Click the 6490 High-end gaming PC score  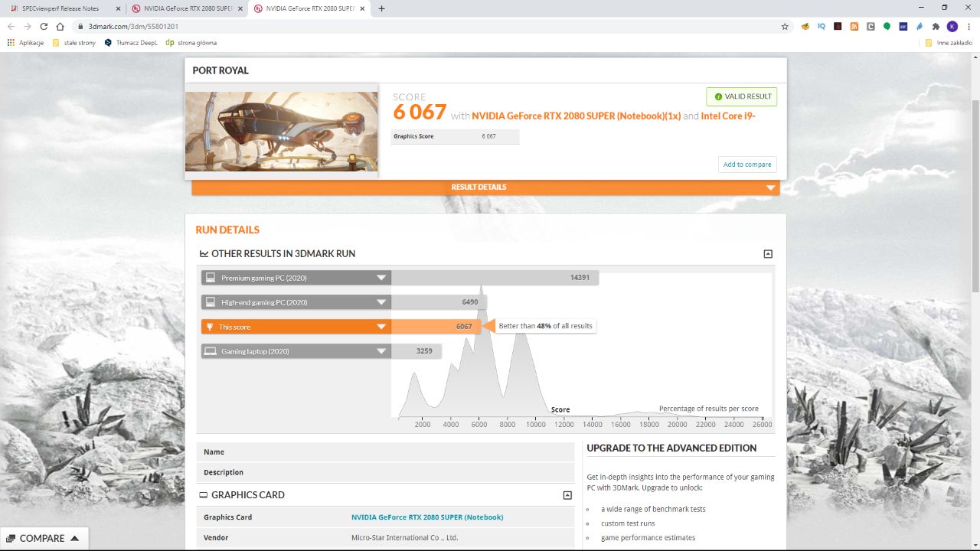click(x=470, y=302)
